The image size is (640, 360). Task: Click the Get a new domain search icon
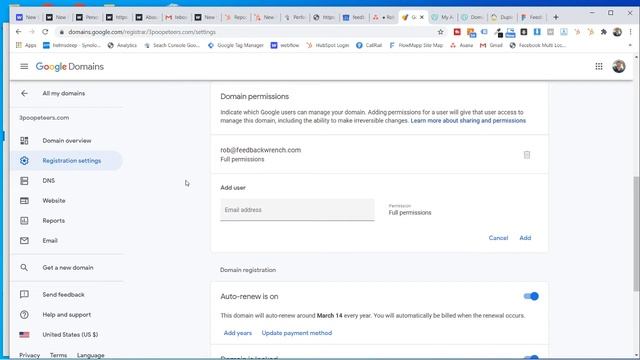coord(24,267)
